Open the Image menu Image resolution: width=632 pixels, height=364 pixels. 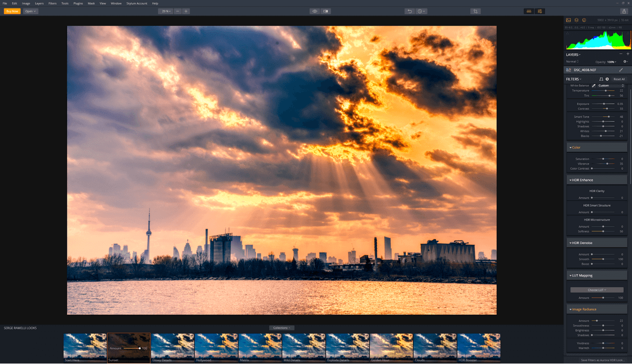[26, 3]
